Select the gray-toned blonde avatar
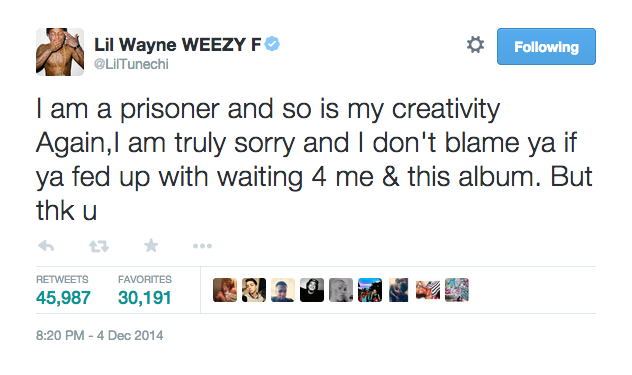This screenshot has width=632, height=375. [x=341, y=290]
